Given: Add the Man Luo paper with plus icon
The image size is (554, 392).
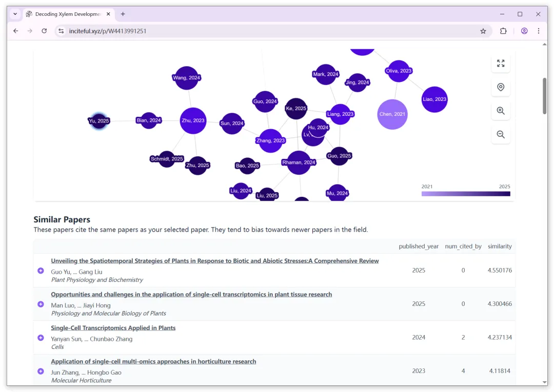Looking at the screenshot, I should click(x=41, y=304).
